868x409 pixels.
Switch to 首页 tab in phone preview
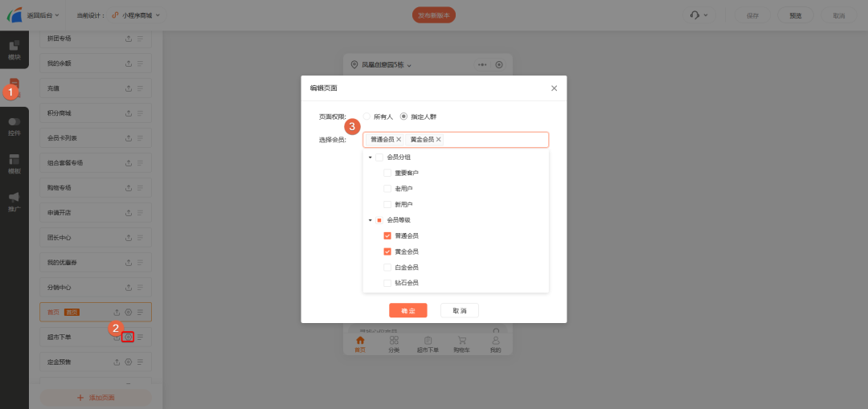360,344
